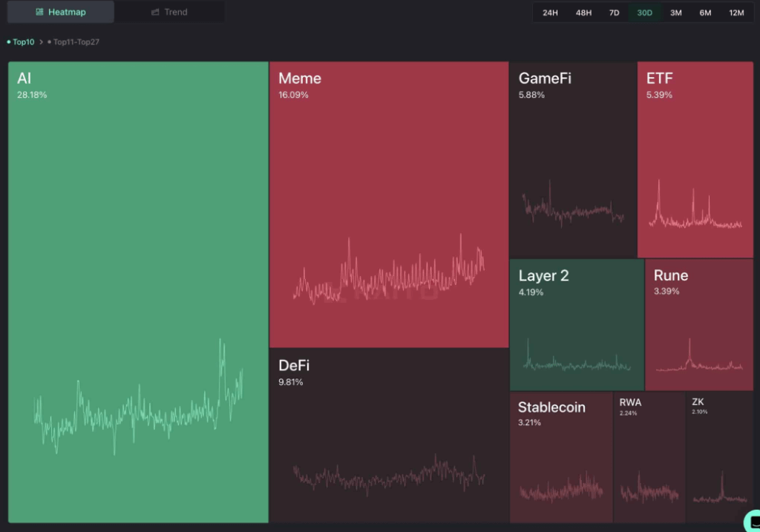
Task: Click the AI trend sparkline
Action: coord(138,396)
